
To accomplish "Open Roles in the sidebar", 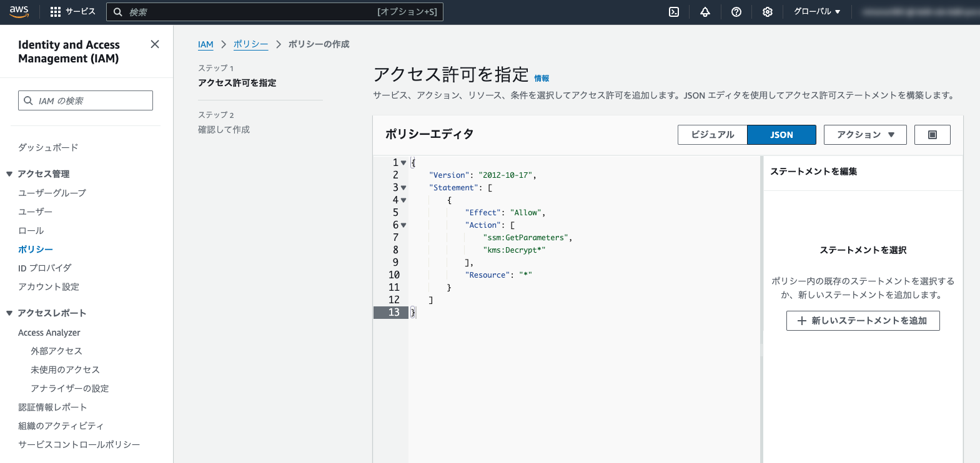I will click(31, 231).
